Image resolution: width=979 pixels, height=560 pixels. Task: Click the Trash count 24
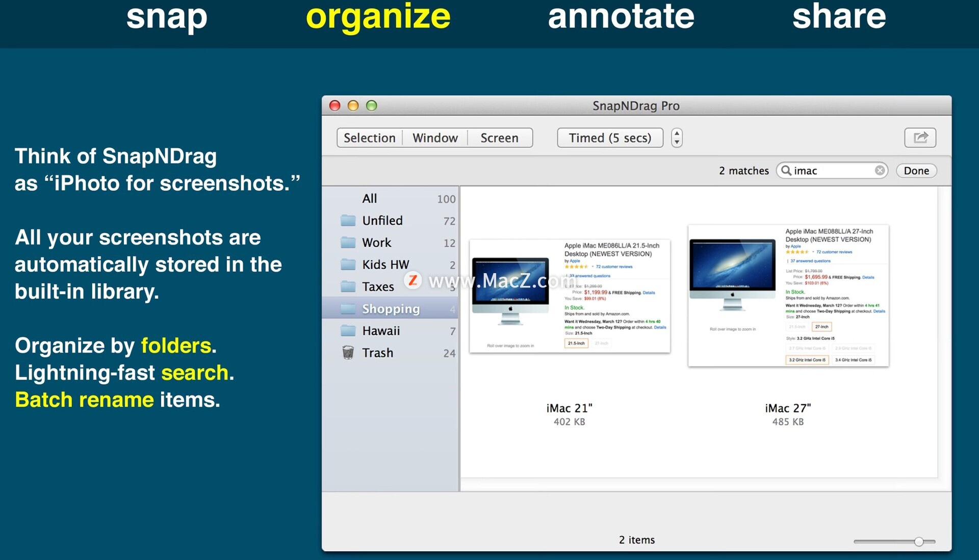tap(449, 353)
